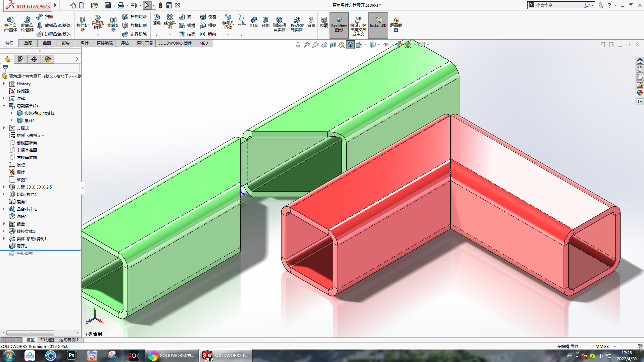Select the 展开1 feature in the tree

click(22, 246)
